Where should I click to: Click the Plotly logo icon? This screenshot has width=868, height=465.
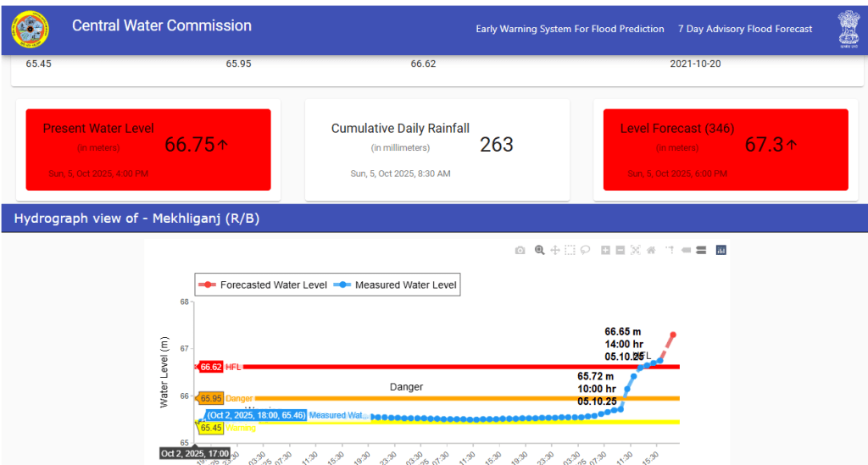coord(721,250)
